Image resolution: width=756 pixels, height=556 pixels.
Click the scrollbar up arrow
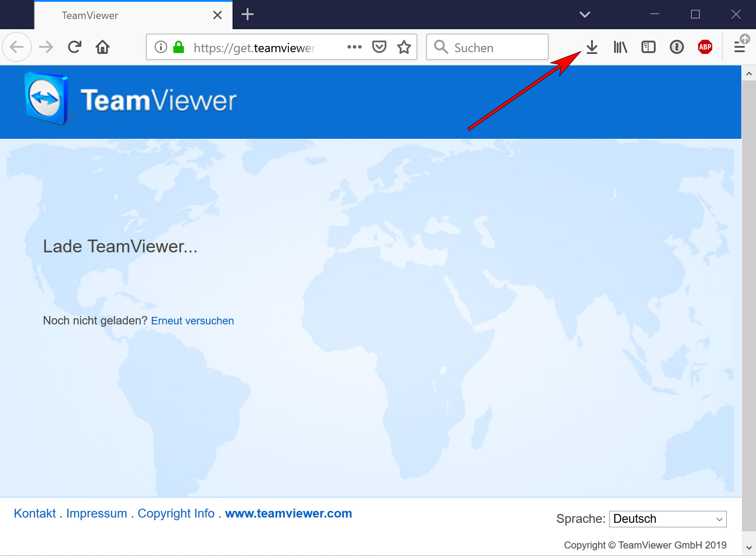[749, 73]
